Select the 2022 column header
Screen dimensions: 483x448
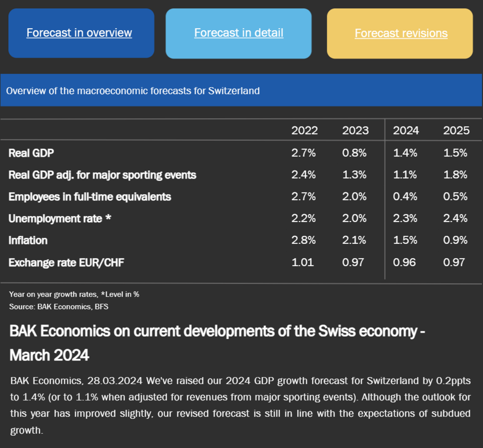coord(304,131)
